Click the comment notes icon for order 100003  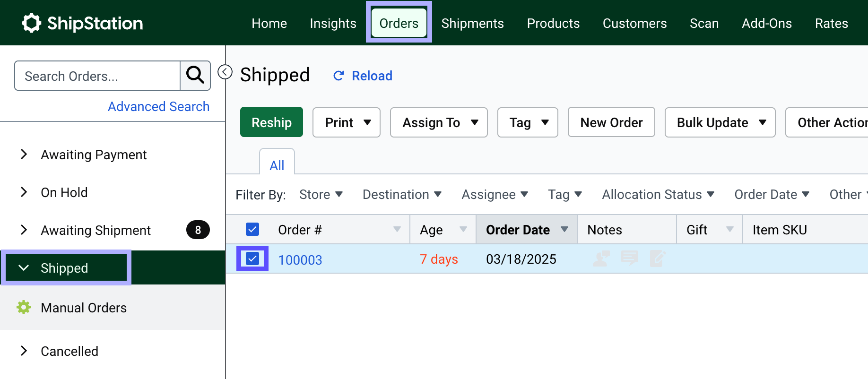point(630,258)
